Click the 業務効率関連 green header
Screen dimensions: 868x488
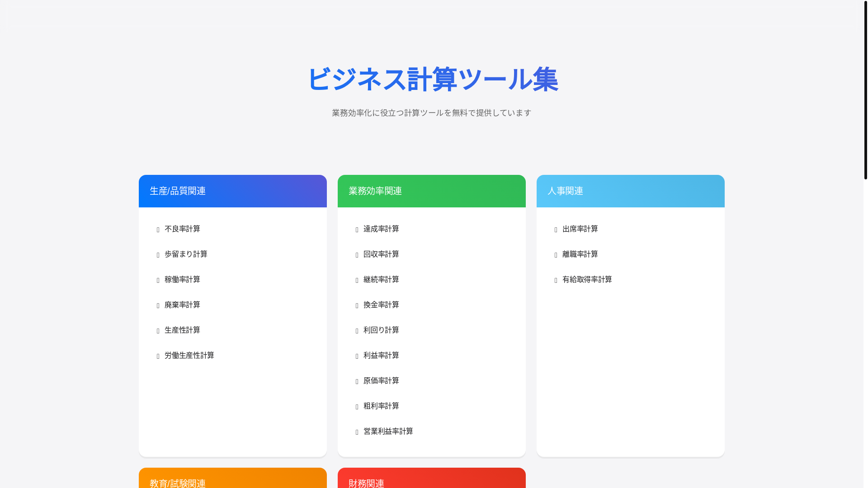click(432, 191)
